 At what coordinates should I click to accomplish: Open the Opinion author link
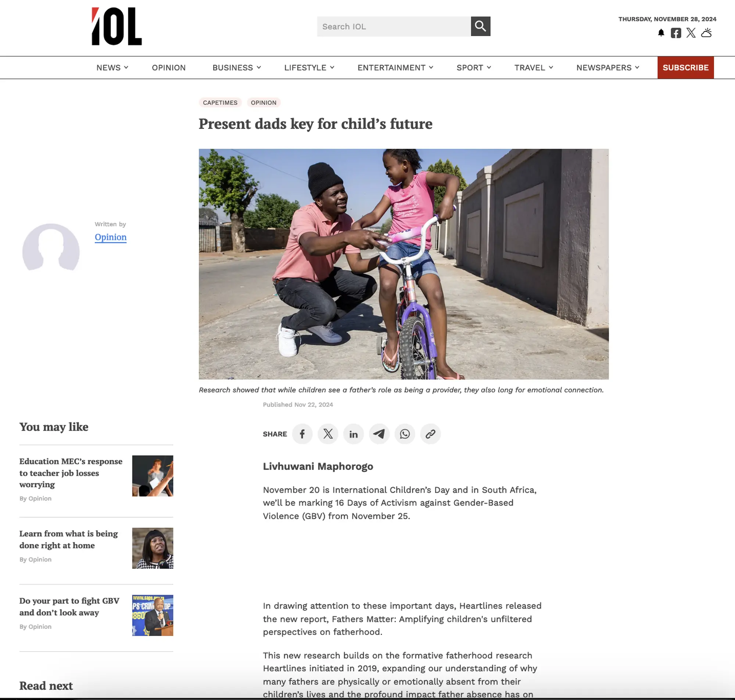coord(111,237)
